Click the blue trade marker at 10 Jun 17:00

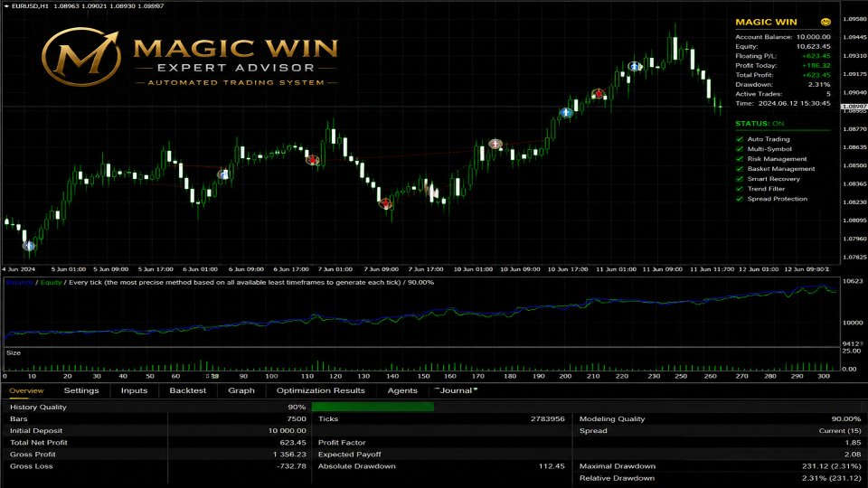pyautogui.click(x=566, y=112)
